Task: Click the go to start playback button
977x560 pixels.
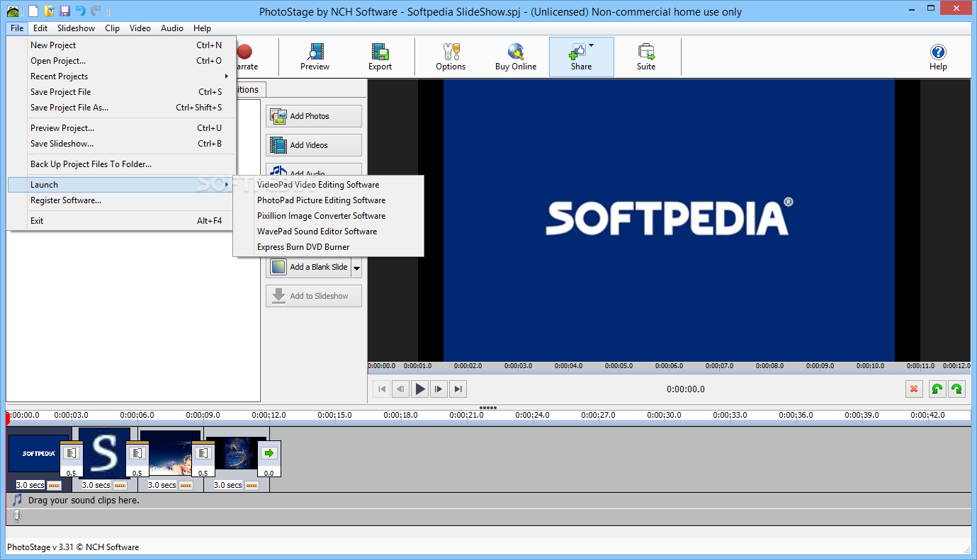Action: click(381, 389)
